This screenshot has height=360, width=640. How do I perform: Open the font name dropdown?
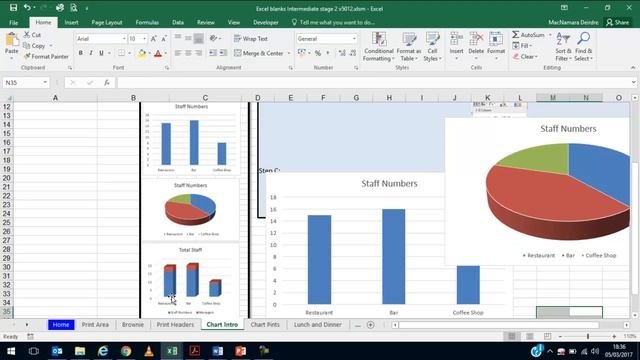click(124, 39)
